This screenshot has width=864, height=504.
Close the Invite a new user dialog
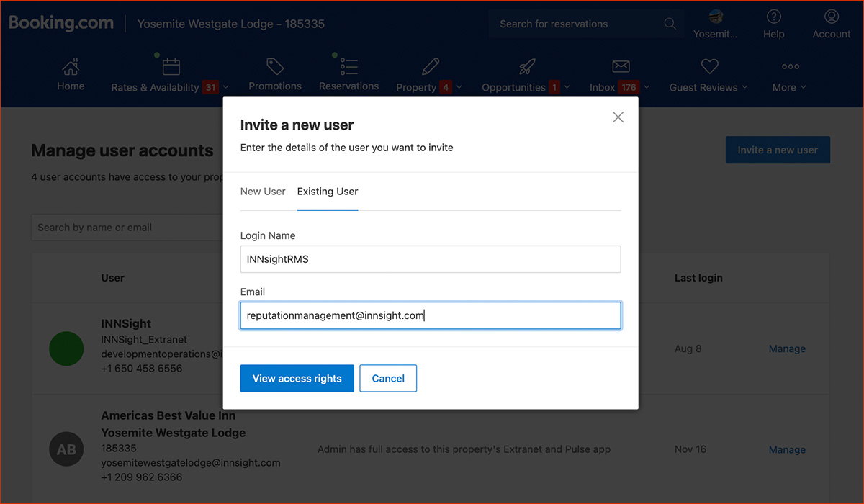[x=618, y=117]
